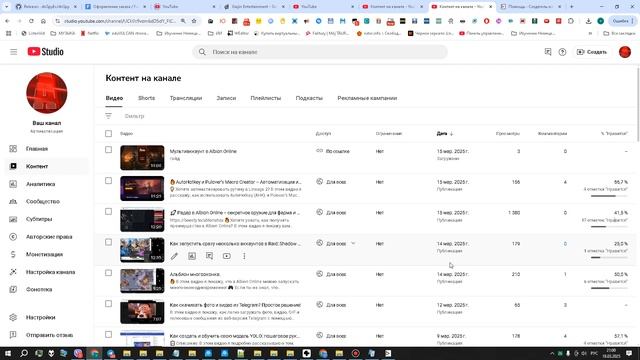Screen dimensions: 640x360
Task: Click the Фонотека sidebar icon
Action: point(13,289)
